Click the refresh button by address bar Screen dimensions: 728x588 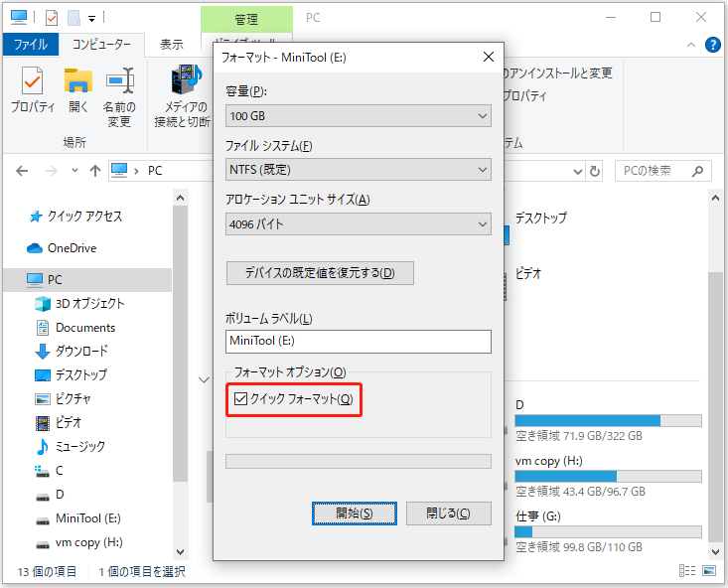click(595, 172)
